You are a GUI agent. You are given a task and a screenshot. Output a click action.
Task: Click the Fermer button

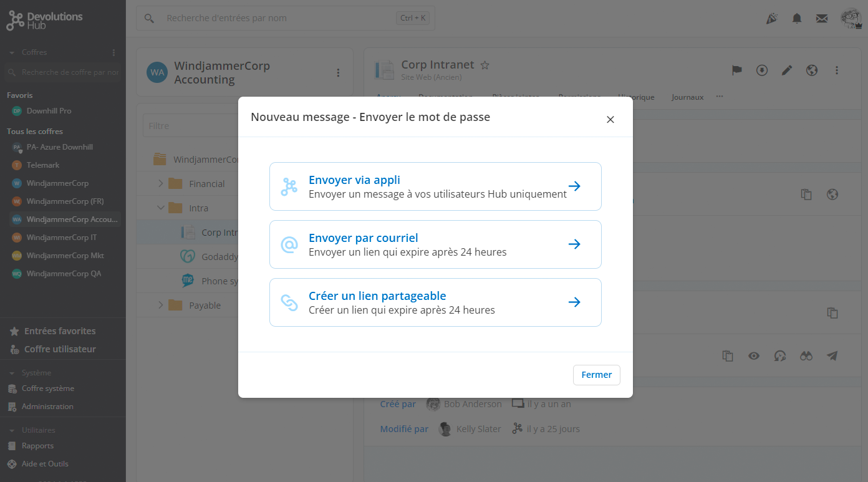tap(596, 375)
